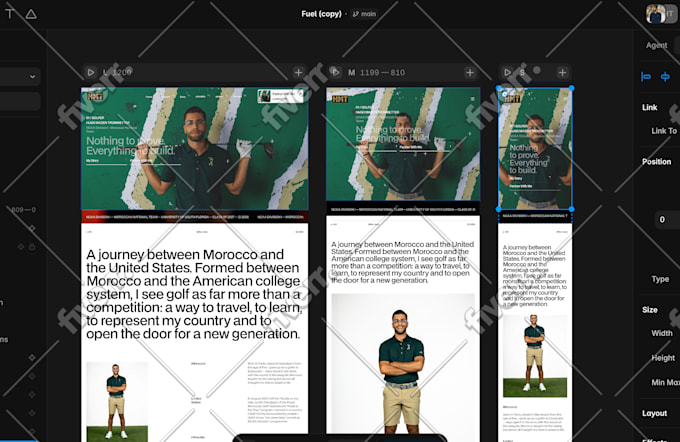Open the user avatar in top-right corner
680x442 pixels.
(x=656, y=14)
